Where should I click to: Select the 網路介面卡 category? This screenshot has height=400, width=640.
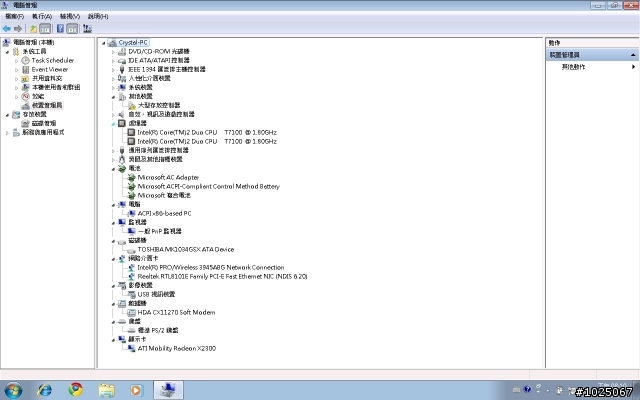[143, 258]
